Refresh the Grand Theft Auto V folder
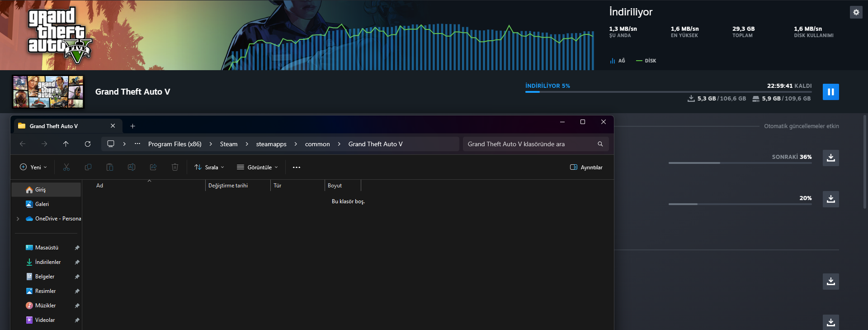 point(88,144)
